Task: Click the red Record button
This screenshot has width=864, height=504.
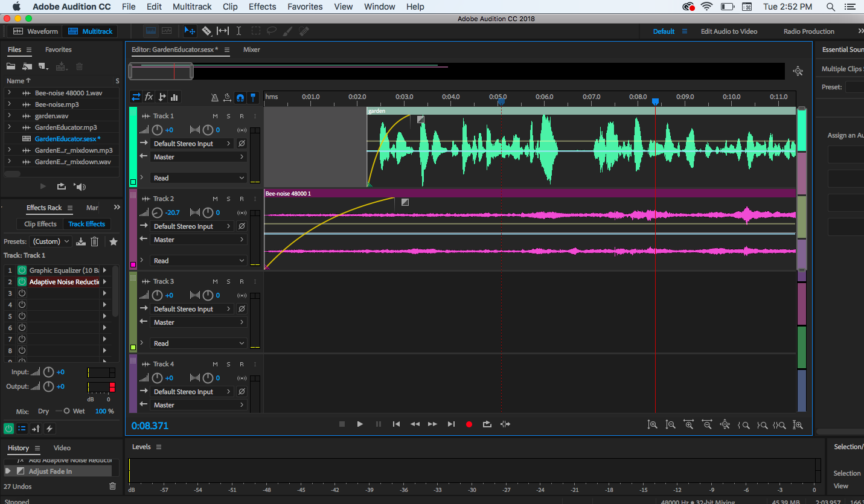Action: pyautogui.click(x=469, y=424)
